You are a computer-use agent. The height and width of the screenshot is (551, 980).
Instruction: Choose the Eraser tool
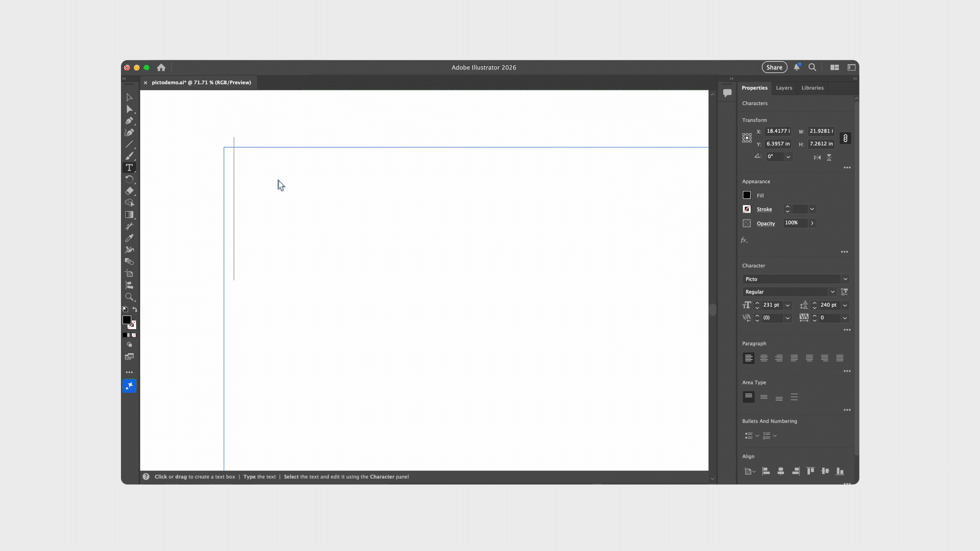[129, 191]
